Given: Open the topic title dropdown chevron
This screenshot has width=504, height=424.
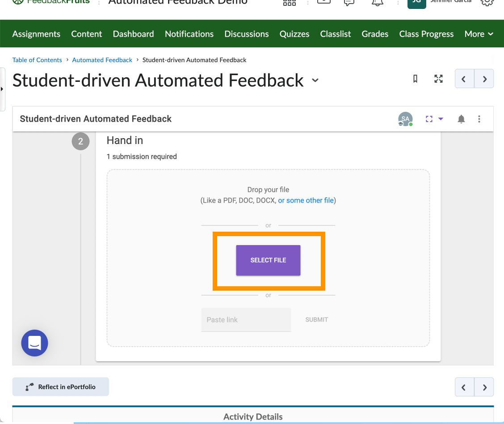Looking at the screenshot, I should pos(315,81).
